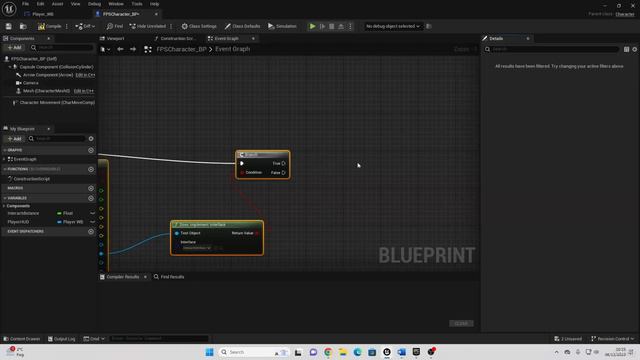Click icon right of debug object dropdown
The image size is (640, 360).
pyautogui.click(x=428, y=26)
